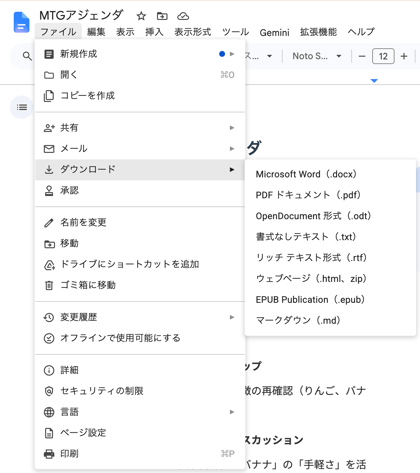The image size is (420, 473).
Task: Download as OpenDocument 形式 (.odt)
Action: tap(330, 216)
